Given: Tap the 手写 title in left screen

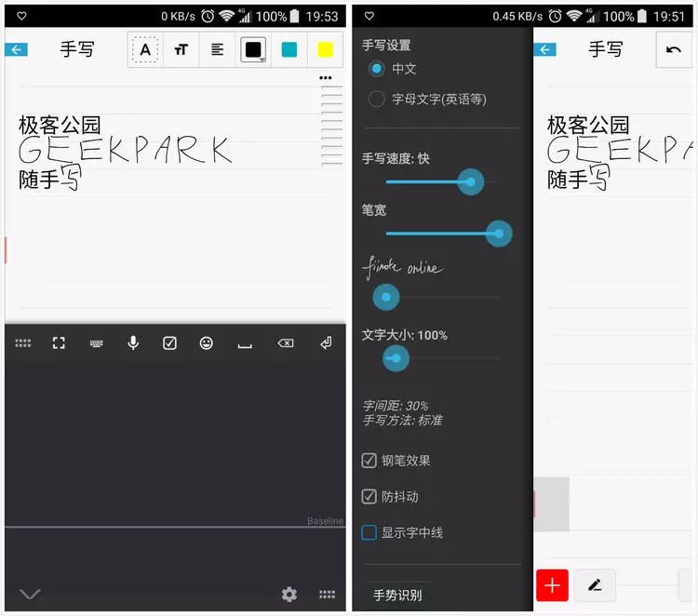Looking at the screenshot, I should [x=77, y=49].
